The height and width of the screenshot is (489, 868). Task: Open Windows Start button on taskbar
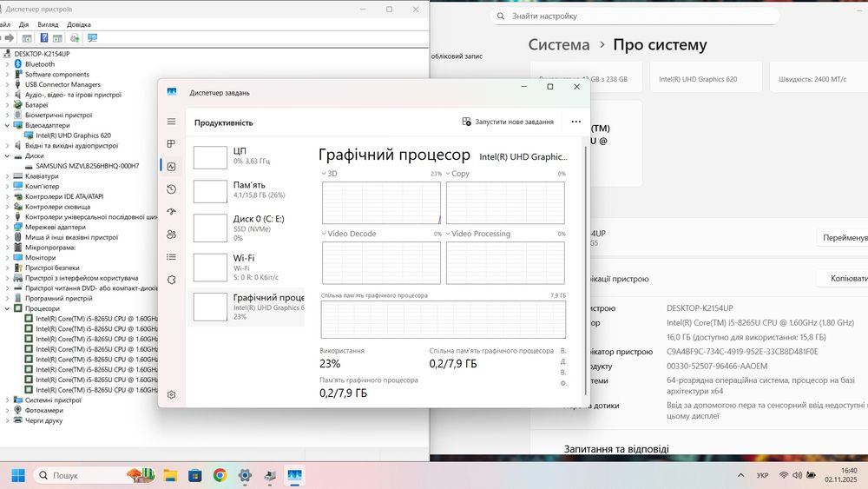pos(17,475)
